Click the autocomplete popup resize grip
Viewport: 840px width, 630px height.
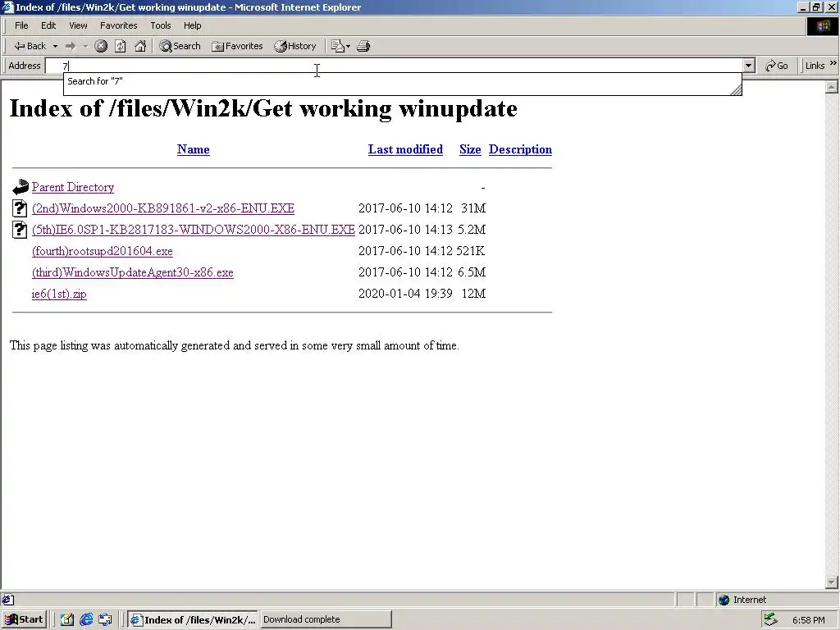(736, 90)
